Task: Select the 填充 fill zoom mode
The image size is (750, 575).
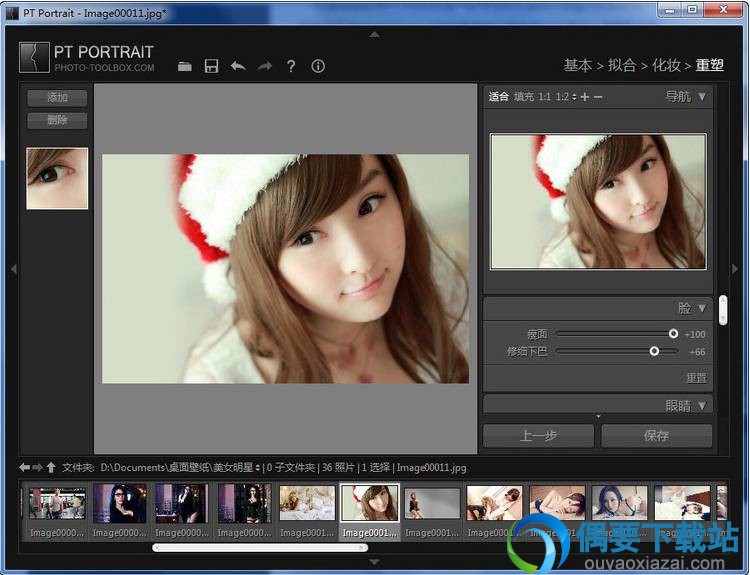Action: [x=524, y=97]
